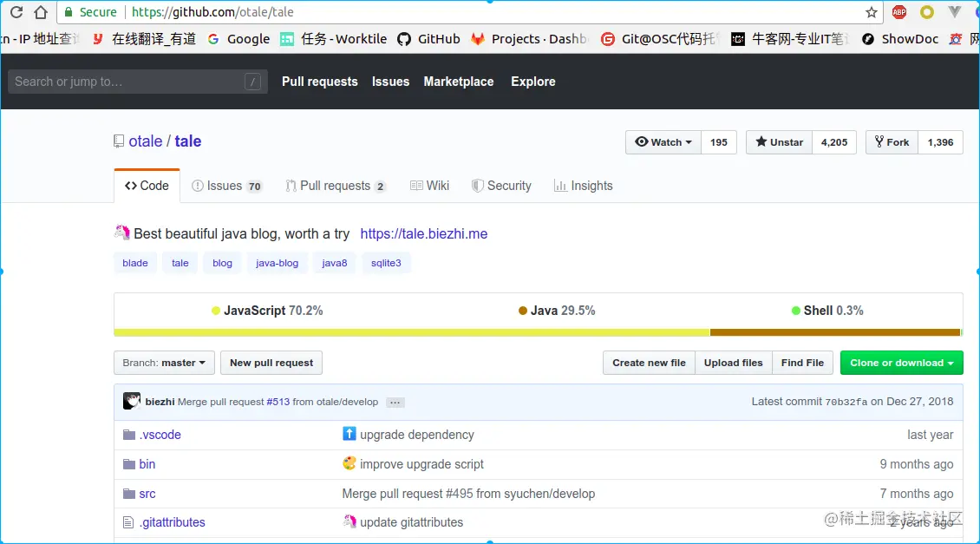Open pull request #513 link
Viewport: 980px width, 544px height.
[278, 402]
